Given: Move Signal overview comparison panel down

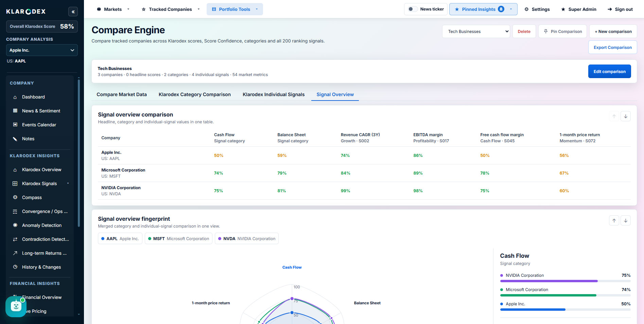Looking at the screenshot, I should (x=625, y=116).
